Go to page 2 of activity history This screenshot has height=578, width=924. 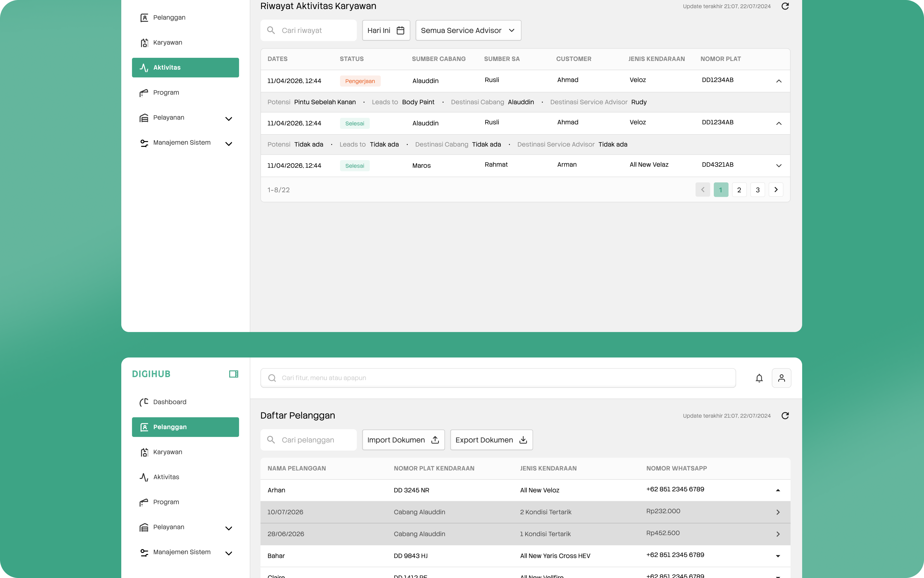739,190
